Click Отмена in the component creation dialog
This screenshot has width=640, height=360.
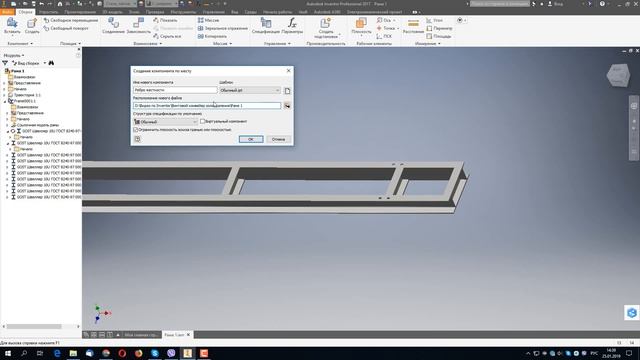point(278,139)
